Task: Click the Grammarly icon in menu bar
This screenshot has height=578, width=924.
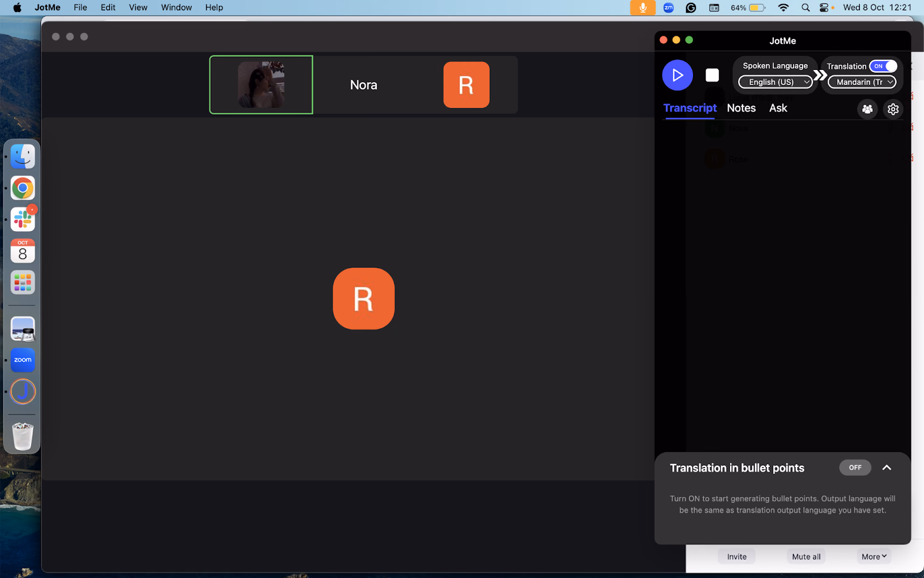Action: (x=691, y=8)
